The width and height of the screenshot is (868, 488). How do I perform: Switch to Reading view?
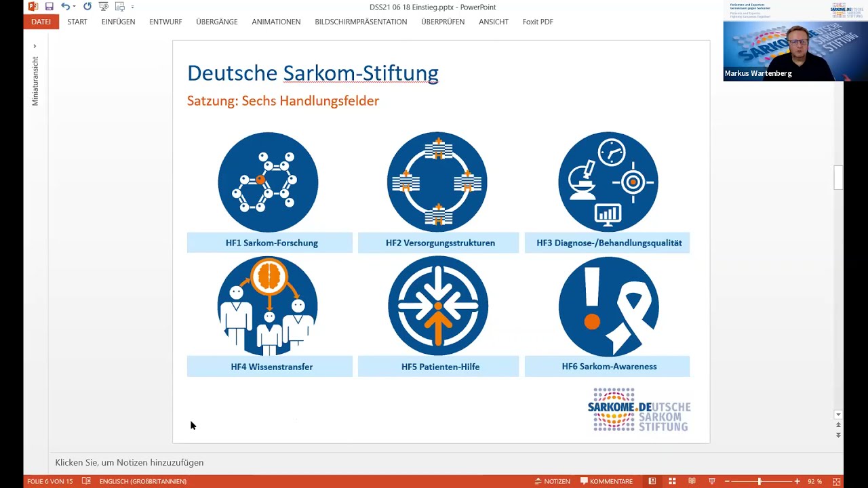point(692,481)
